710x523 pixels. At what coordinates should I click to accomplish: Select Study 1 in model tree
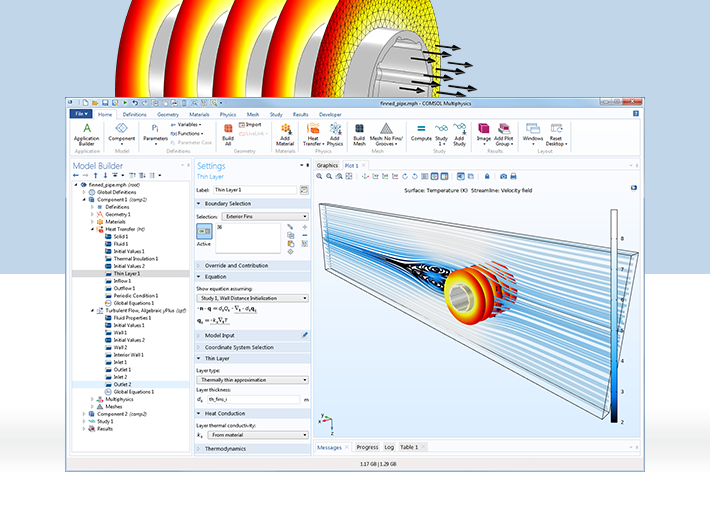tap(105, 421)
